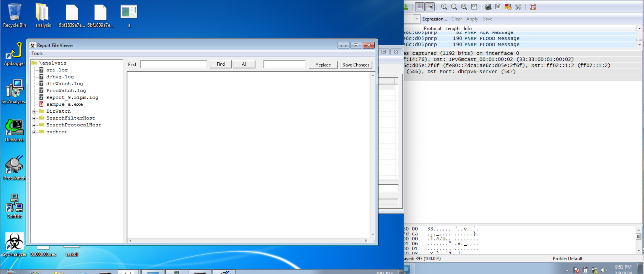Click the Find button in Report File Viewer
This screenshot has width=644, height=274.
220,64
